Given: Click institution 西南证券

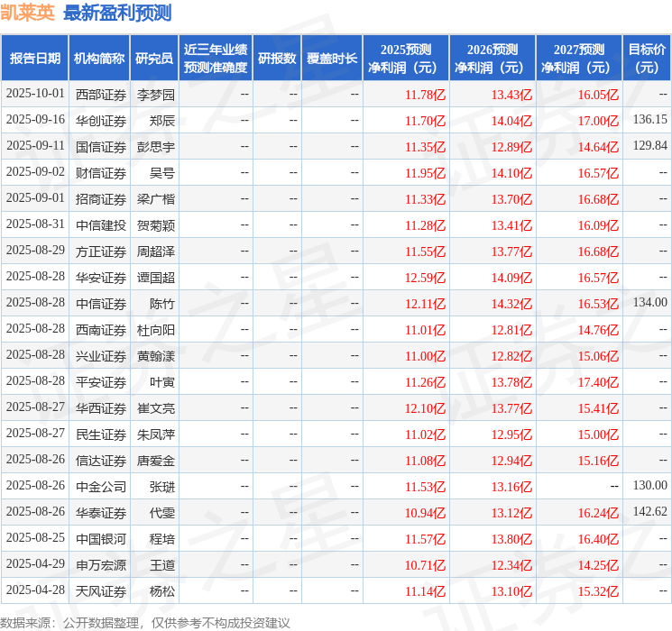Looking at the screenshot, I should coord(101,330).
